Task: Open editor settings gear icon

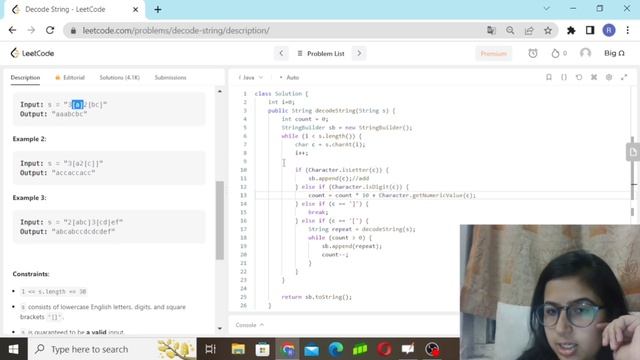Action: pos(609,77)
